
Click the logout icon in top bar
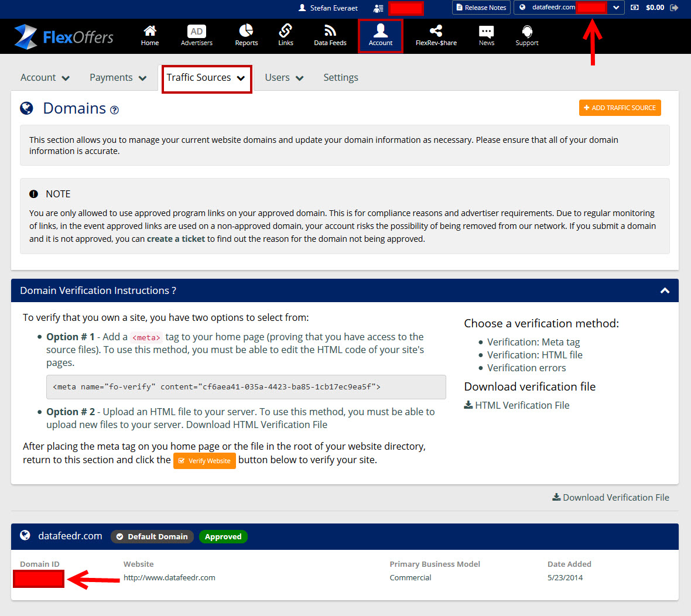click(x=674, y=8)
